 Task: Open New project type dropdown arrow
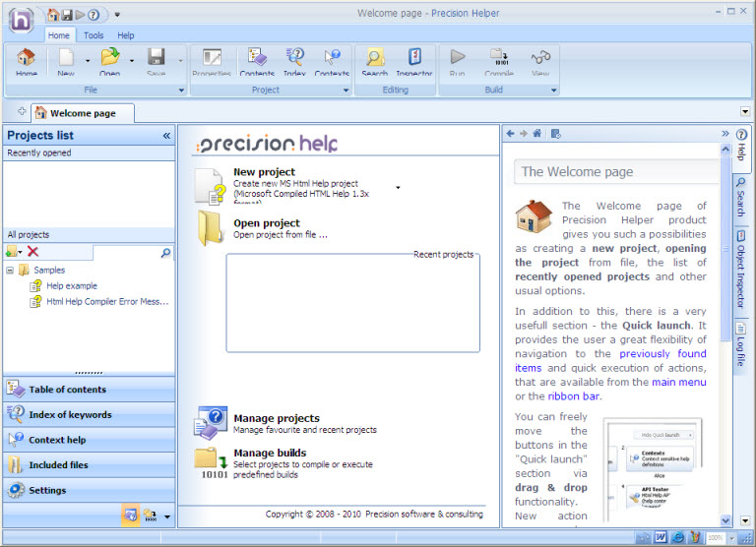click(398, 188)
